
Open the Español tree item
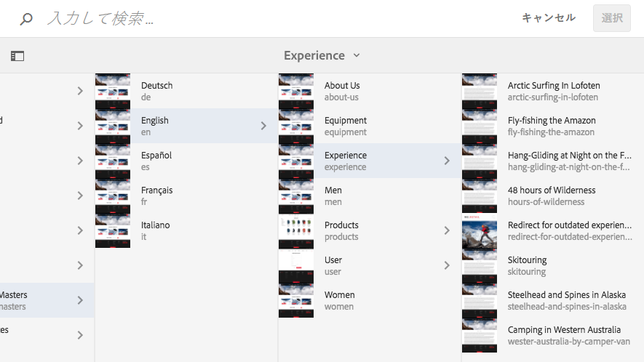156,161
